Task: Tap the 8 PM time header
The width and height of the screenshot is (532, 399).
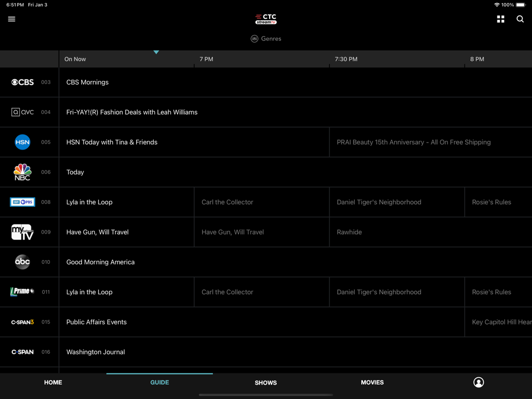Action: 477,59
